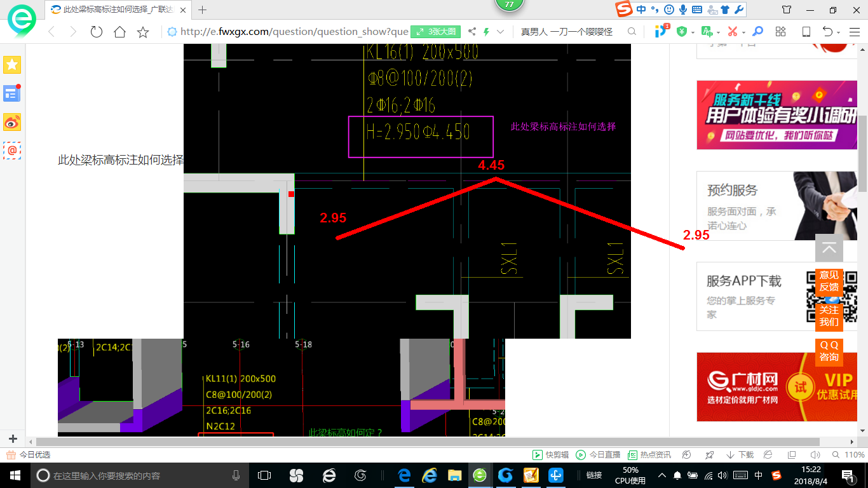Viewport: 868px width, 488px height.
Task: Open a new browser tab
Action: click(203, 10)
